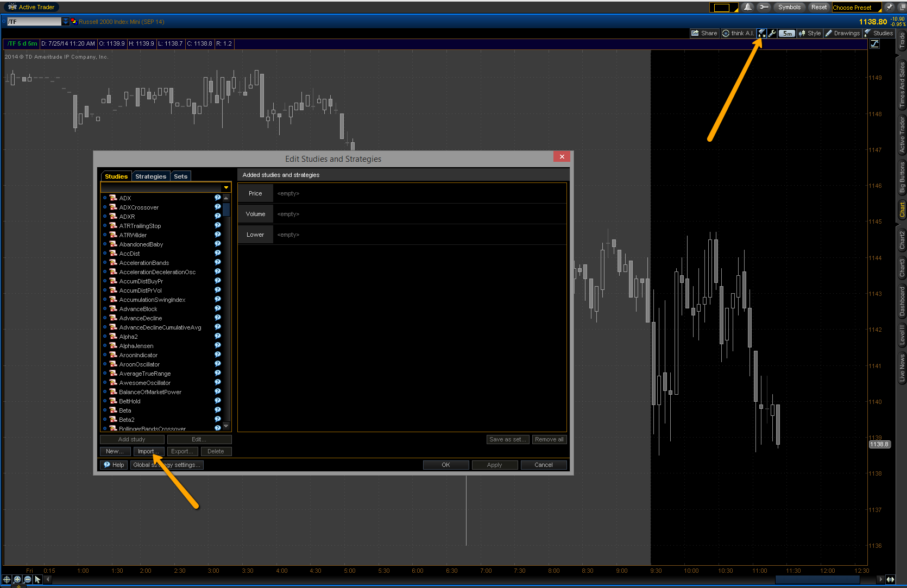The height and width of the screenshot is (588, 907).
Task: Open help bubble for ATRTrailingStop
Action: 218,225
